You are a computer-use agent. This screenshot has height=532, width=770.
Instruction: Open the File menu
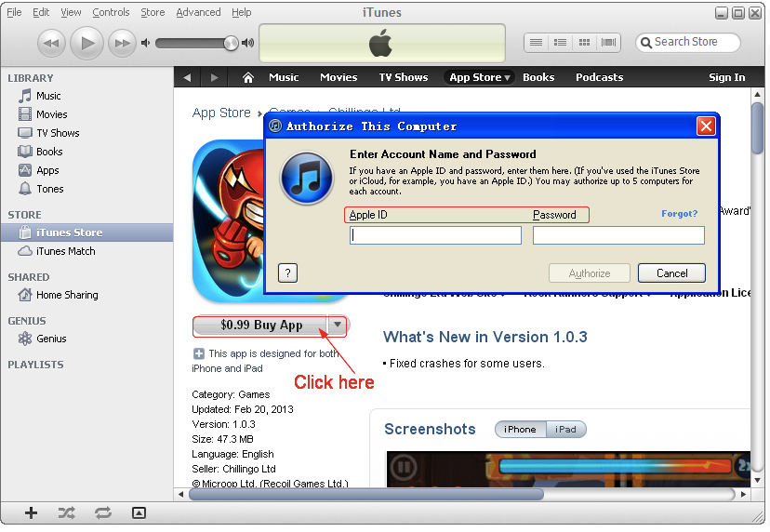tap(14, 12)
